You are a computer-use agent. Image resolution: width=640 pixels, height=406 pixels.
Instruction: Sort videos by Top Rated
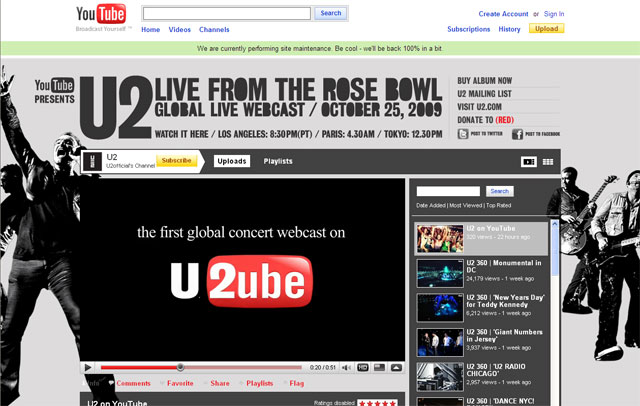click(x=498, y=205)
